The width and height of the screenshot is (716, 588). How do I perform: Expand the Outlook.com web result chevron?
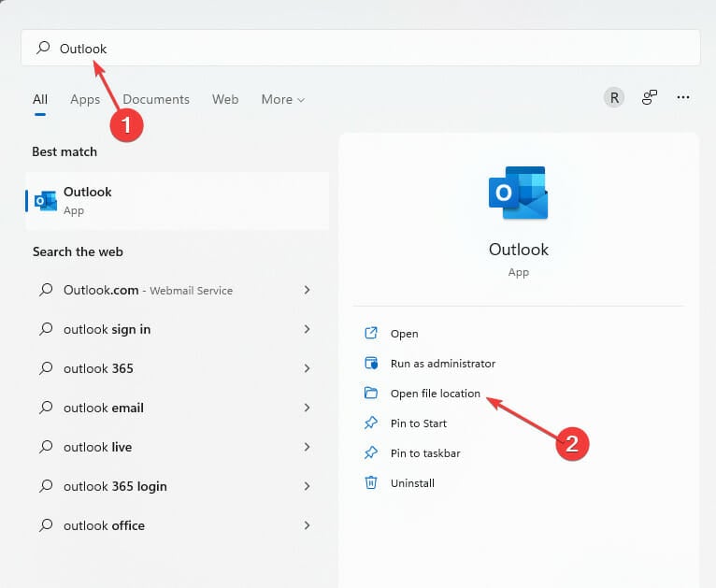pyautogui.click(x=307, y=291)
